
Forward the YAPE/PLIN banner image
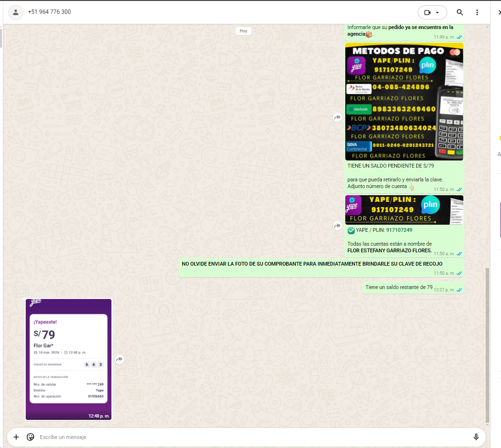(x=337, y=226)
